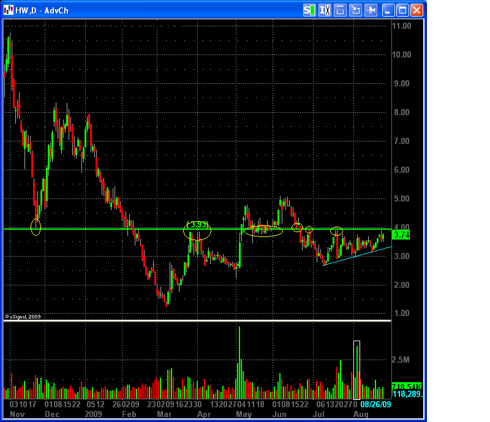490x422 pixels.
Task: Click the HW,D chart icon in title bar
Action: point(9,10)
